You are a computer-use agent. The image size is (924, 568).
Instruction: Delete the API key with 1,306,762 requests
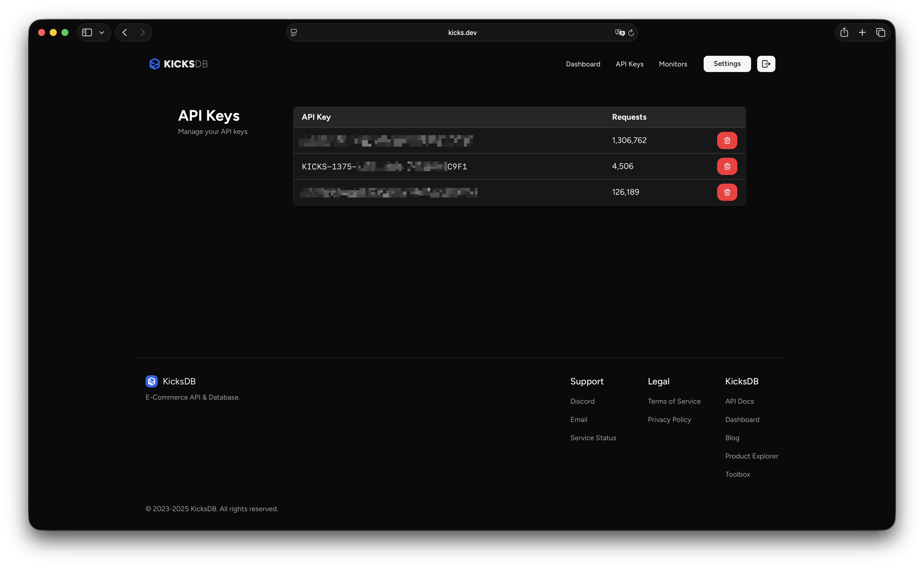pyautogui.click(x=727, y=140)
